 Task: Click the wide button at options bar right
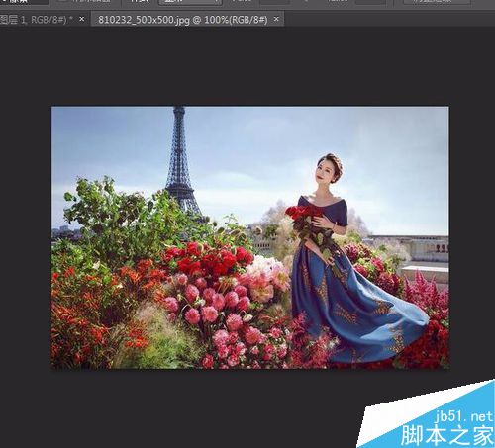pyautogui.click(x=437, y=2)
